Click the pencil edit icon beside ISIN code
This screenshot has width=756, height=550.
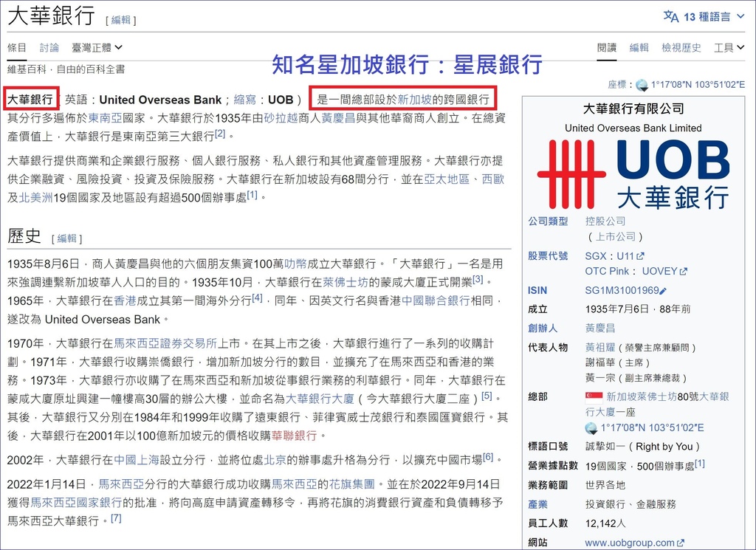664,291
